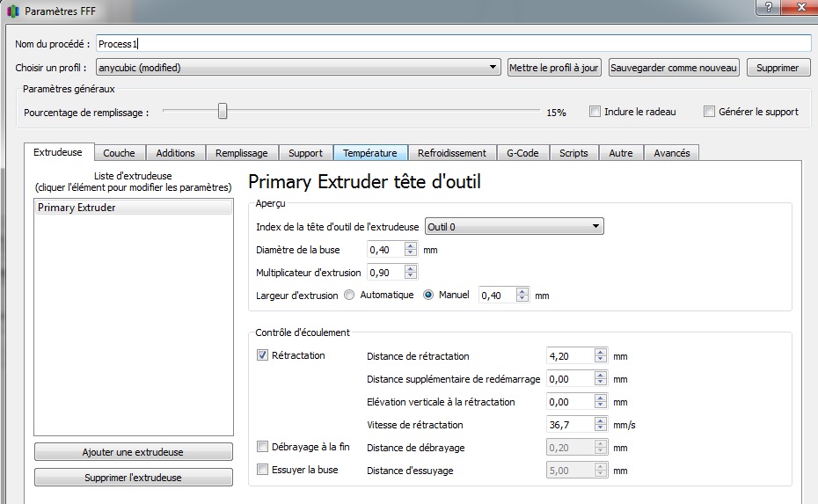Enable Débrayage à la fin checkbox
818x504 pixels.
(262, 447)
